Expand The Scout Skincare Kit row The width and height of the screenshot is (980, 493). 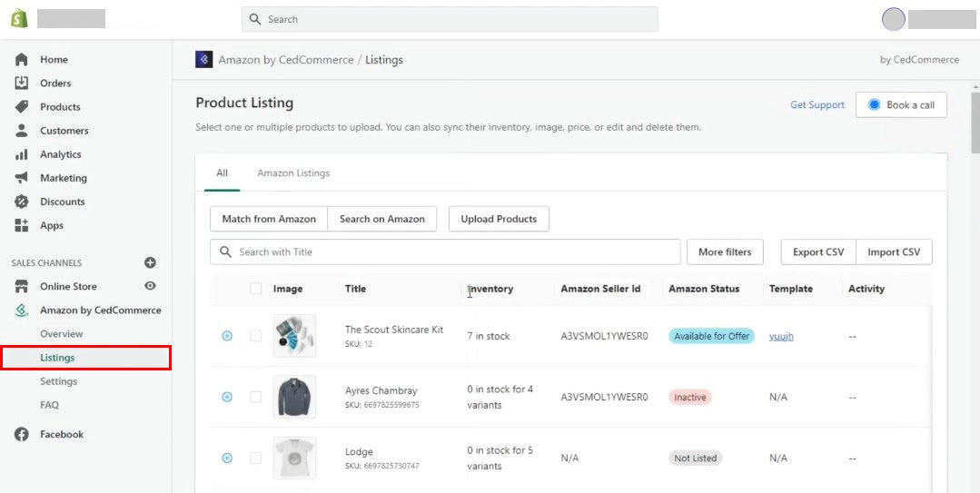(x=227, y=336)
